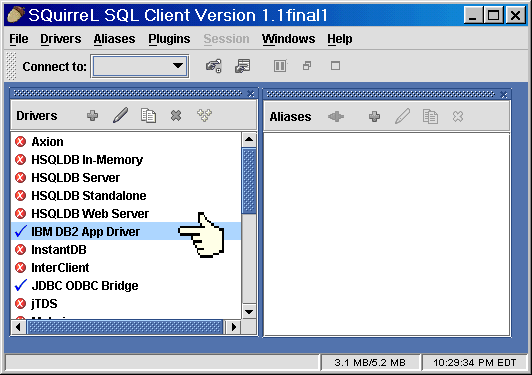Select the InterClient driver
The width and height of the screenshot is (532, 375).
click(126, 267)
